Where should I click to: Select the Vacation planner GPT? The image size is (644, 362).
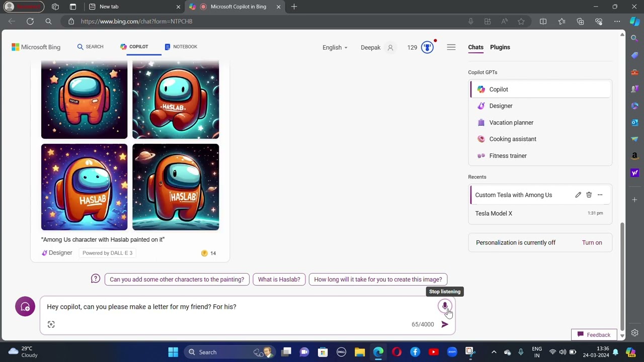click(x=540, y=123)
